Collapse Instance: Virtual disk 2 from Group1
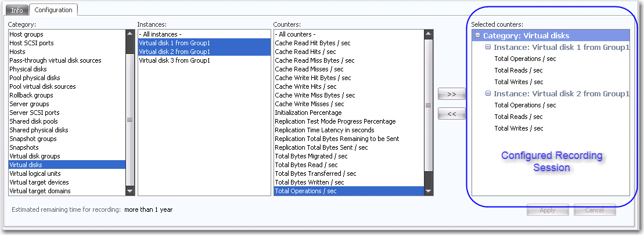Image resolution: width=644 pixels, height=235 pixels. click(488, 93)
